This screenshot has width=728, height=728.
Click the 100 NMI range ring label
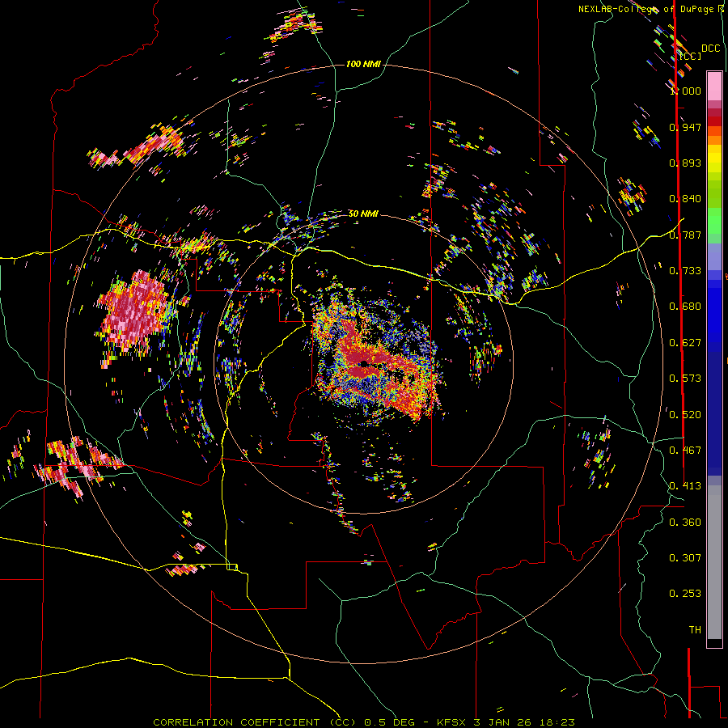coord(363,64)
